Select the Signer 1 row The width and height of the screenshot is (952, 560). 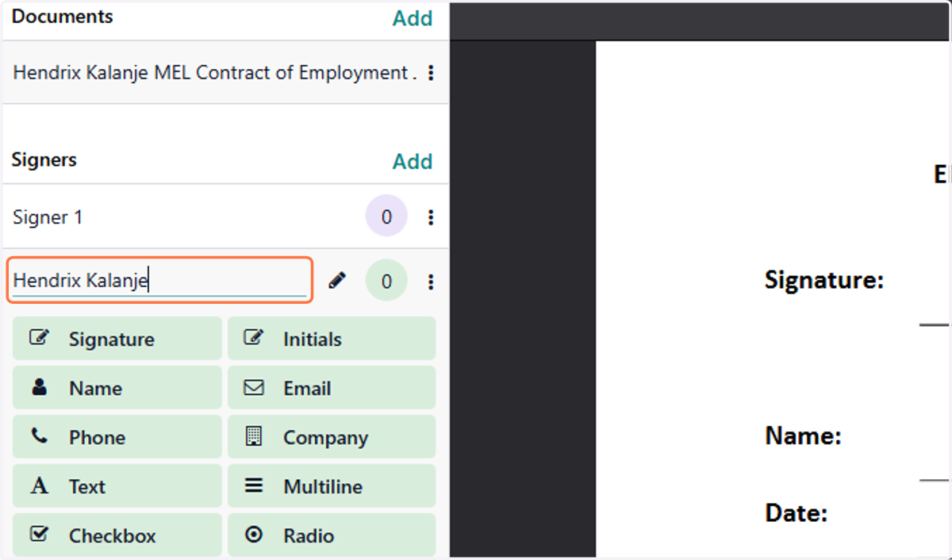tap(225, 217)
